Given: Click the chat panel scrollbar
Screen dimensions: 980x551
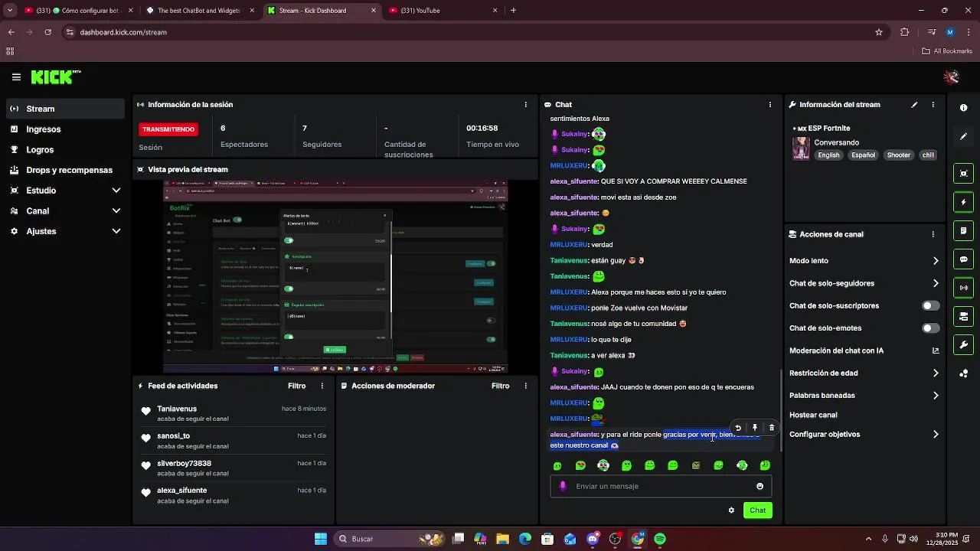Looking at the screenshot, I should point(780,409).
